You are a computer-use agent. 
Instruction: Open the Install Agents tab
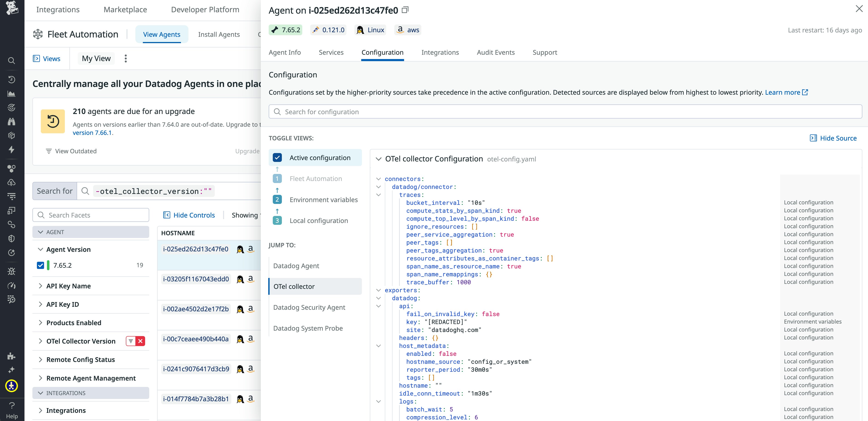(x=219, y=35)
